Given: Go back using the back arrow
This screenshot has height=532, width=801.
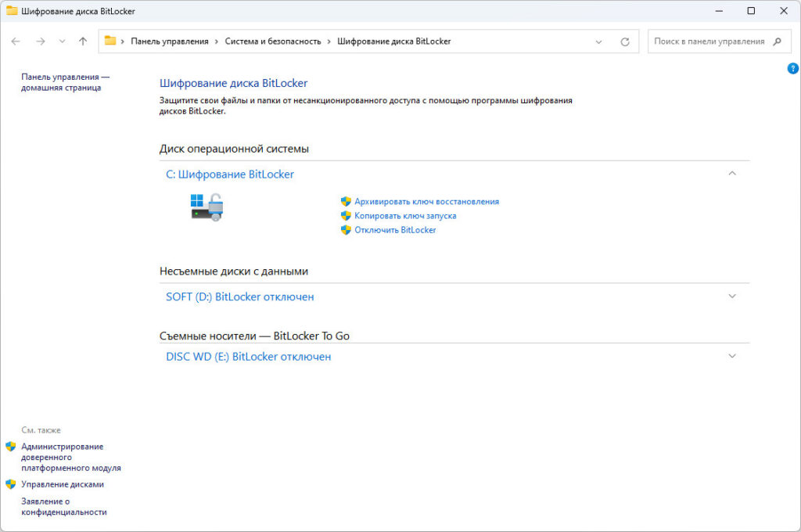Looking at the screenshot, I should [16, 41].
